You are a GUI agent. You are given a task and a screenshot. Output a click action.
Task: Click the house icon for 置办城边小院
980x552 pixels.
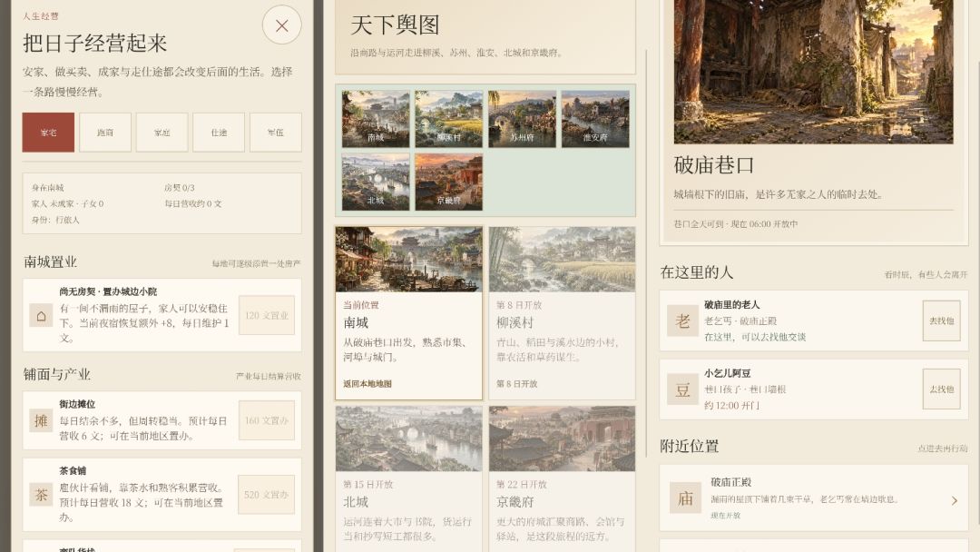point(41,316)
